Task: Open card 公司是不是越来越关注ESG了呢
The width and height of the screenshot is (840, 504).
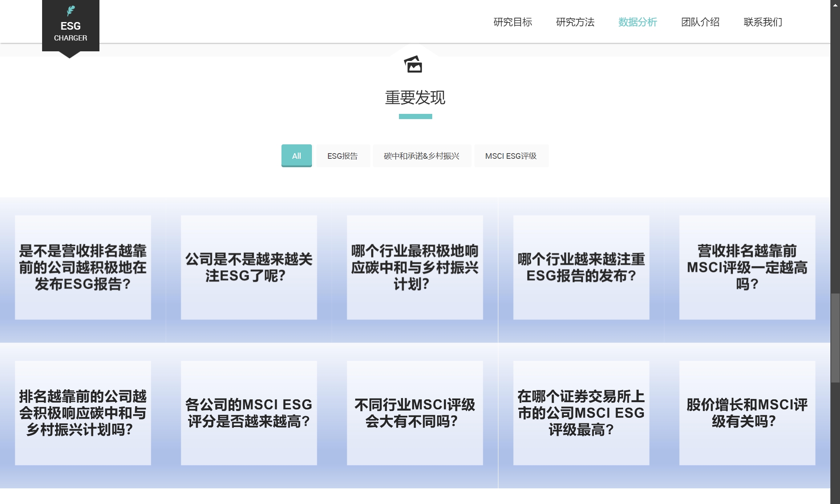Action: pyautogui.click(x=249, y=267)
